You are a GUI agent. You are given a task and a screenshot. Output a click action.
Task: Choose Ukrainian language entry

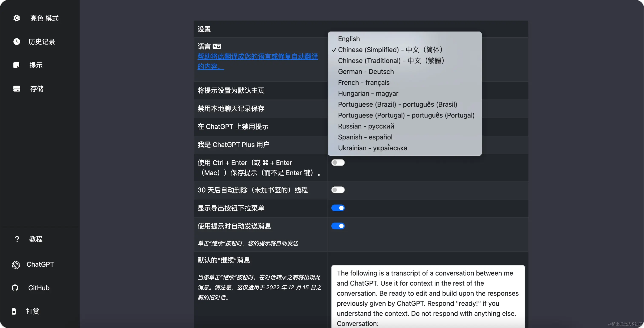(372, 148)
